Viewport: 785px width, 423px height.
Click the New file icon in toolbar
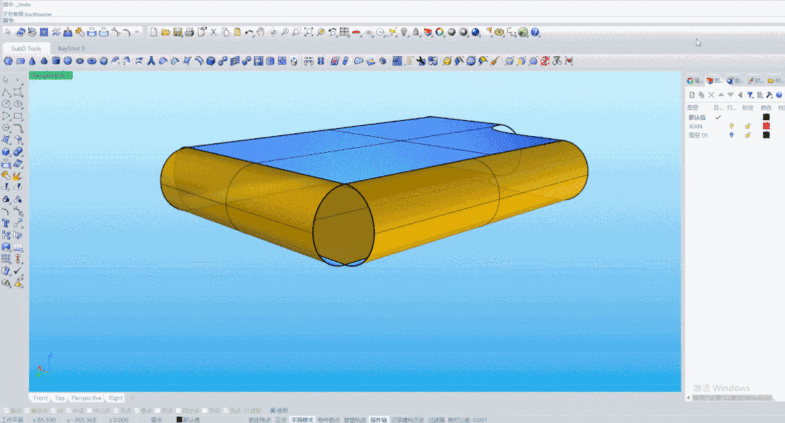coord(153,32)
